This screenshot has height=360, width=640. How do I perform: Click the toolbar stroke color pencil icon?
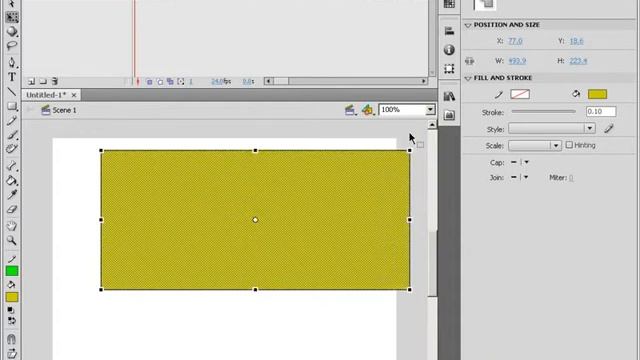click(12, 259)
